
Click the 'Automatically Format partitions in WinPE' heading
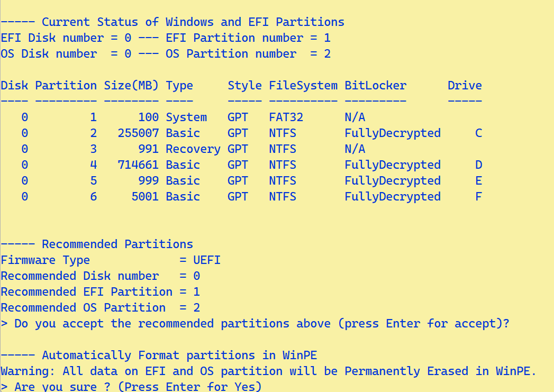[x=179, y=355]
